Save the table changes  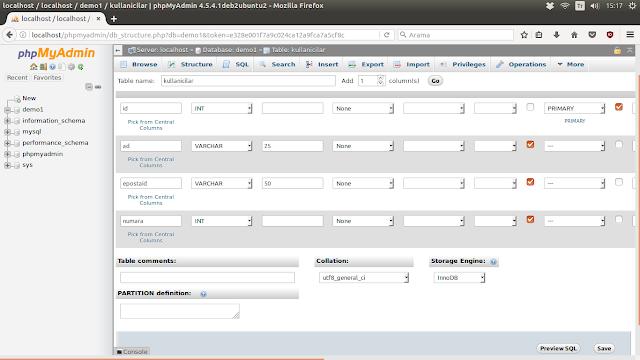coord(604,348)
